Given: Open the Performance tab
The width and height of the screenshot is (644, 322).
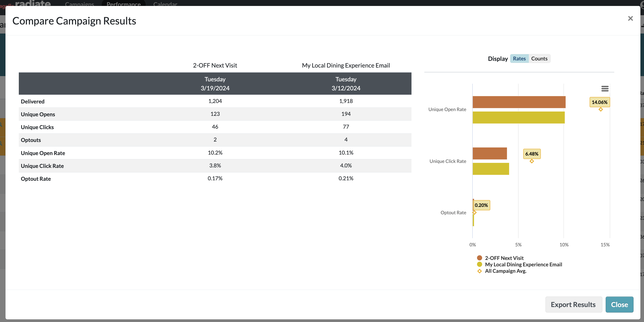Looking at the screenshot, I should coord(124,4).
